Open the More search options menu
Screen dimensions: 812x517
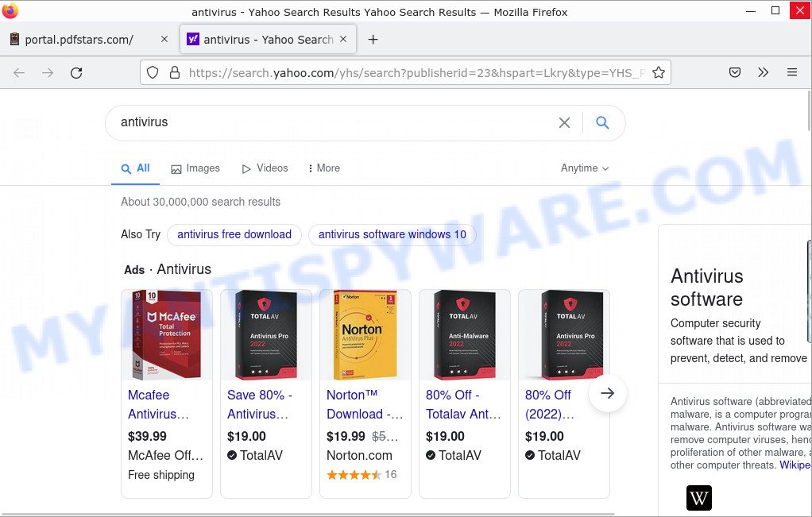coord(324,168)
